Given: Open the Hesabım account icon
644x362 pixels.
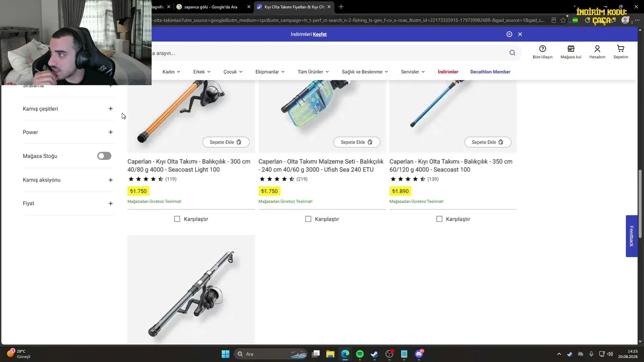Looking at the screenshot, I should (x=597, y=52).
